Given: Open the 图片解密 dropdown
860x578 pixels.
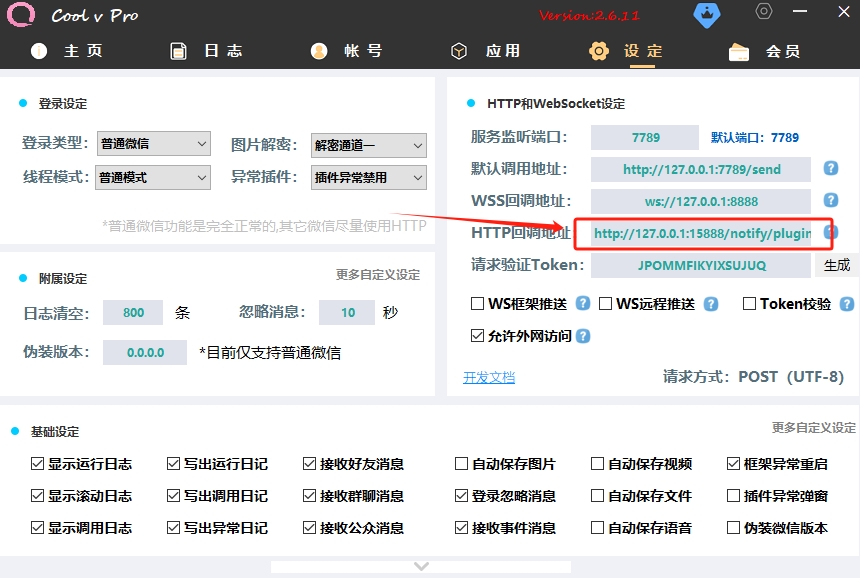Looking at the screenshot, I should [369, 146].
